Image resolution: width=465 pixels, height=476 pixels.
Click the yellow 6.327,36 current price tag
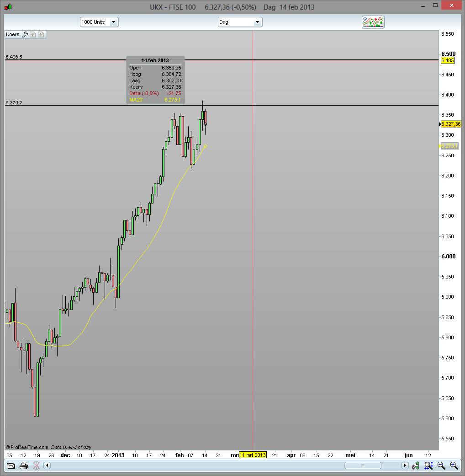click(x=451, y=124)
